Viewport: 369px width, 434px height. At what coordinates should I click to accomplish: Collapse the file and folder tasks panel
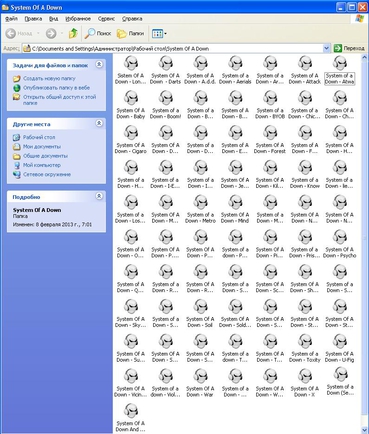coord(99,64)
